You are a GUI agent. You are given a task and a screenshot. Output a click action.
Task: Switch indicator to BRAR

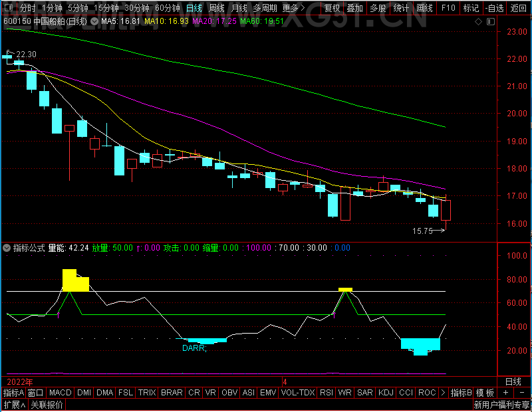pyautogui.click(x=172, y=393)
